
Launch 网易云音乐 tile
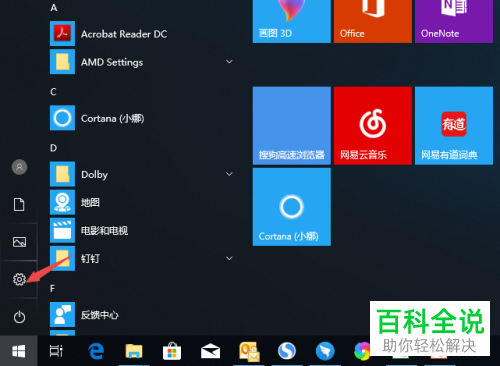coord(373,126)
